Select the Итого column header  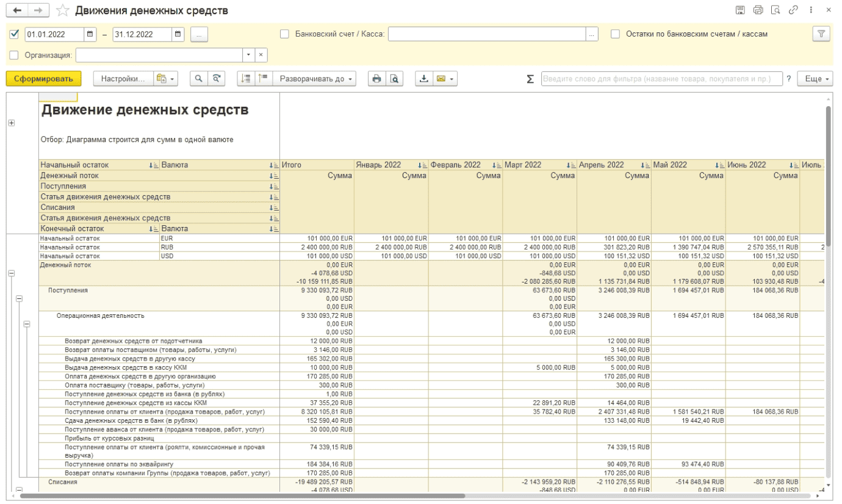[317, 165]
